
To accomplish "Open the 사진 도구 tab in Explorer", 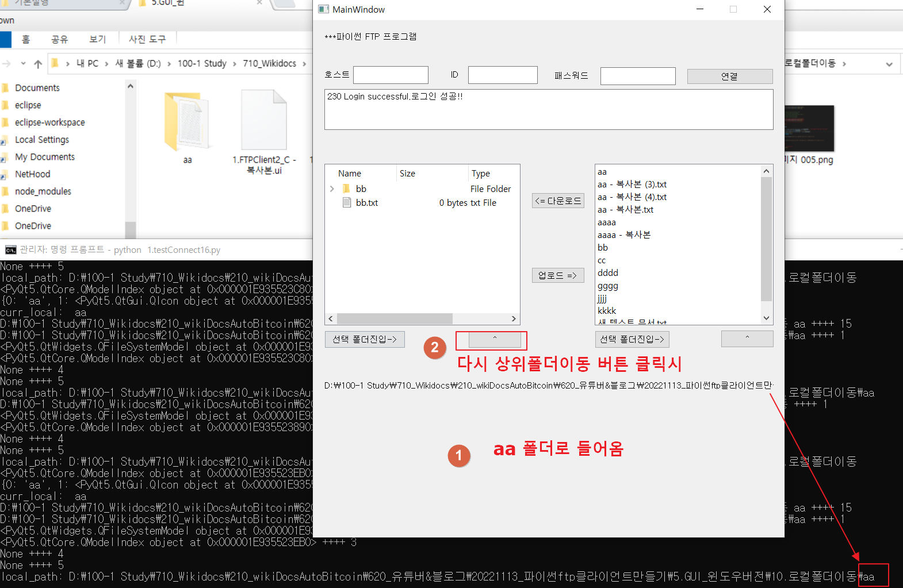I will click(x=147, y=39).
